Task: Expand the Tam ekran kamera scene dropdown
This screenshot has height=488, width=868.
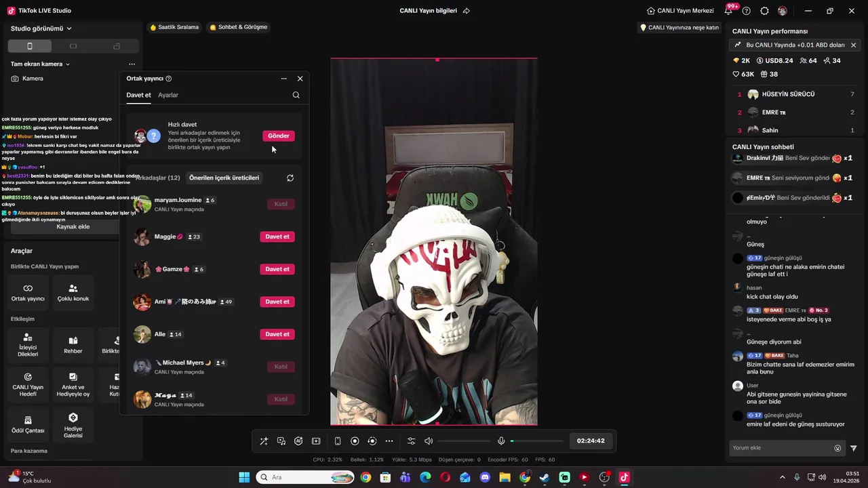Action: pyautogui.click(x=40, y=64)
